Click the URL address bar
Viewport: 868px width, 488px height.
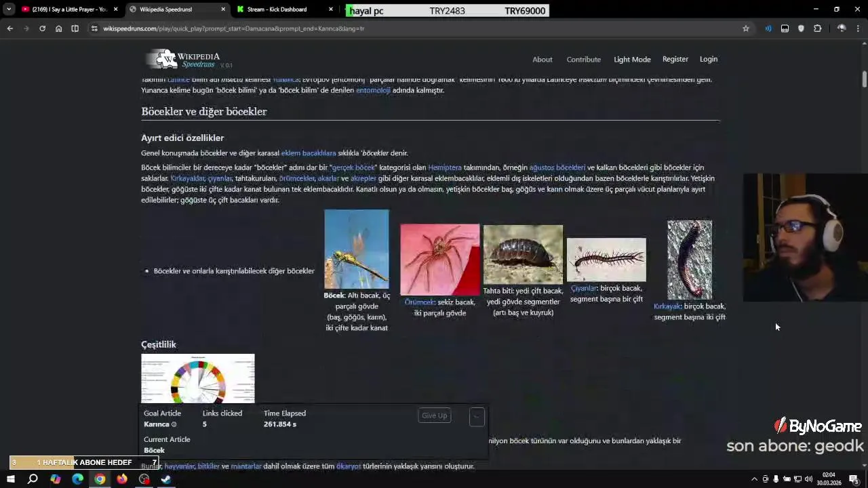(x=414, y=28)
